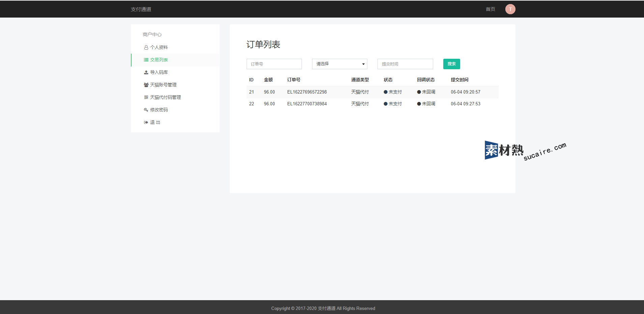Select order row EL16227696572298
644x314 pixels.
(307, 92)
